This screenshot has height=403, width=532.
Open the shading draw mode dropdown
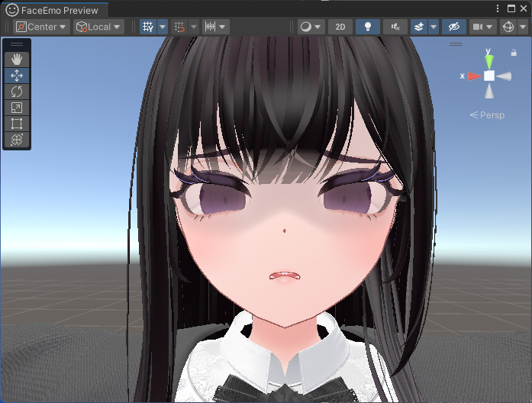[x=311, y=27]
